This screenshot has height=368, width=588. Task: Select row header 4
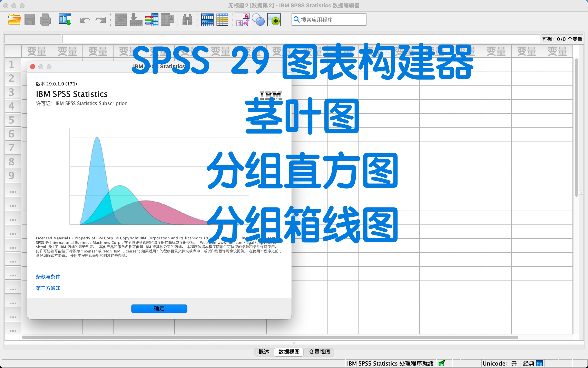click(13, 106)
